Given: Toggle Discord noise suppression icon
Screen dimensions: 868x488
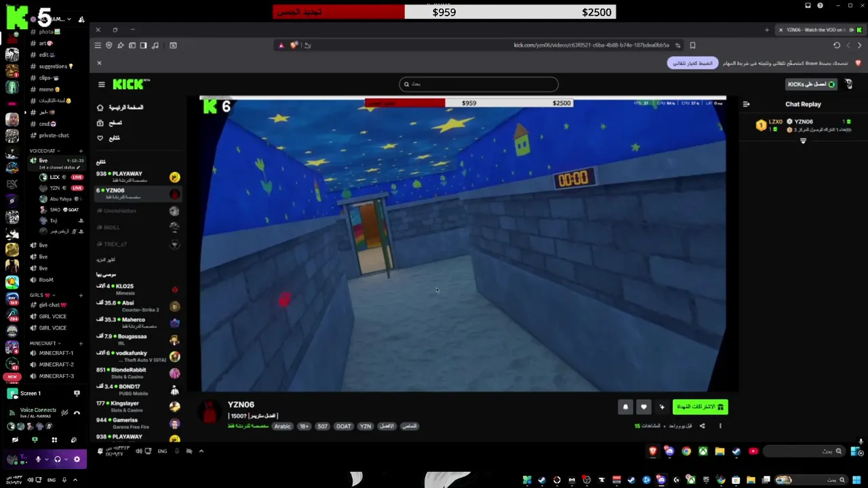Looking at the screenshot, I should [x=64, y=413].
